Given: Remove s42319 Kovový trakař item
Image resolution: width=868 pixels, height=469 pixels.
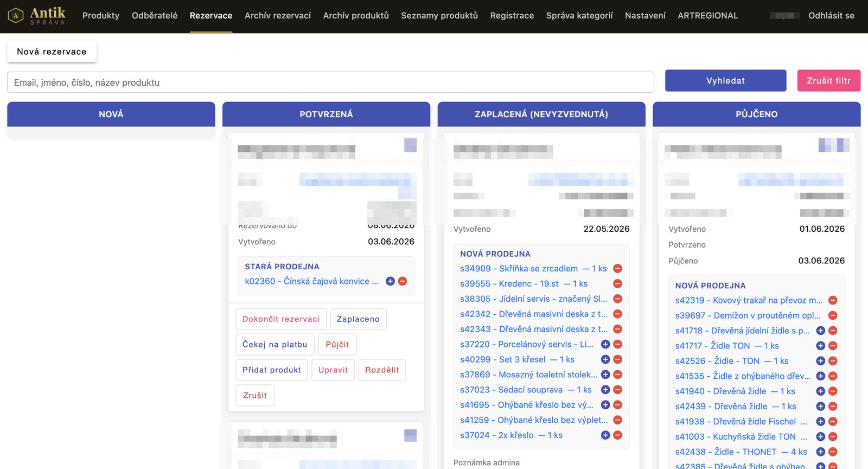Looking at the screenshot, I should click(x=833, y=301).
